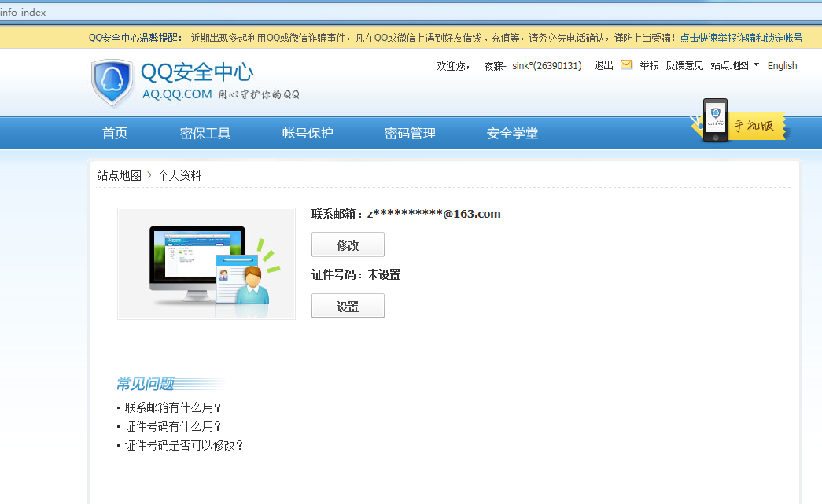Viewport: 822px width, 504px height.
Task: Click the 举报 link in header
Action: [x=649, y=65]
